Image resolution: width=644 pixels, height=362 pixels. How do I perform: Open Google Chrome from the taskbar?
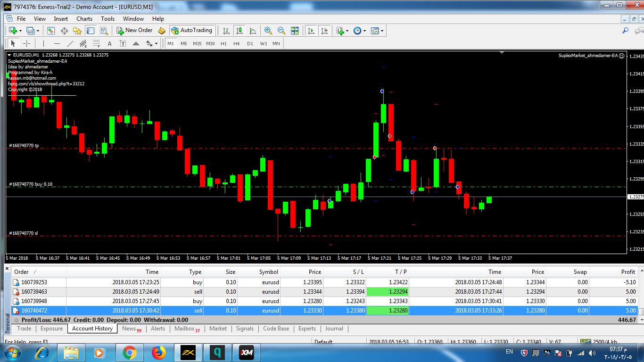tap(129, 352)
